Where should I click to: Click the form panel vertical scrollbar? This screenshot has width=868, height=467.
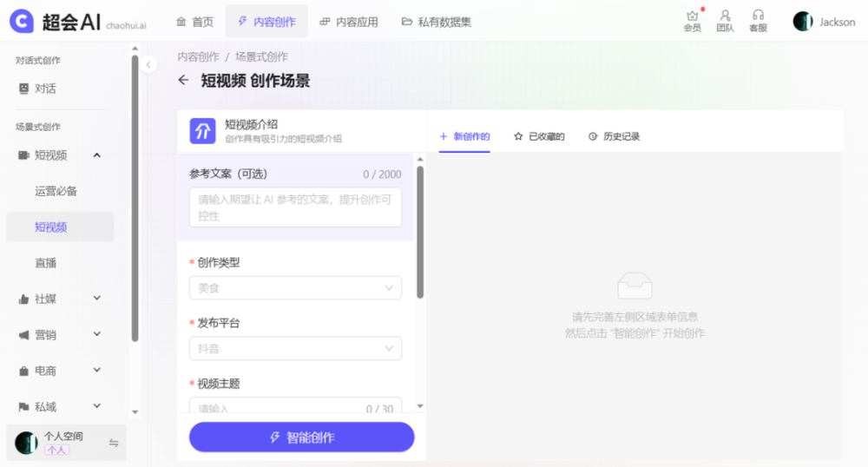click(x=420, y=233)
